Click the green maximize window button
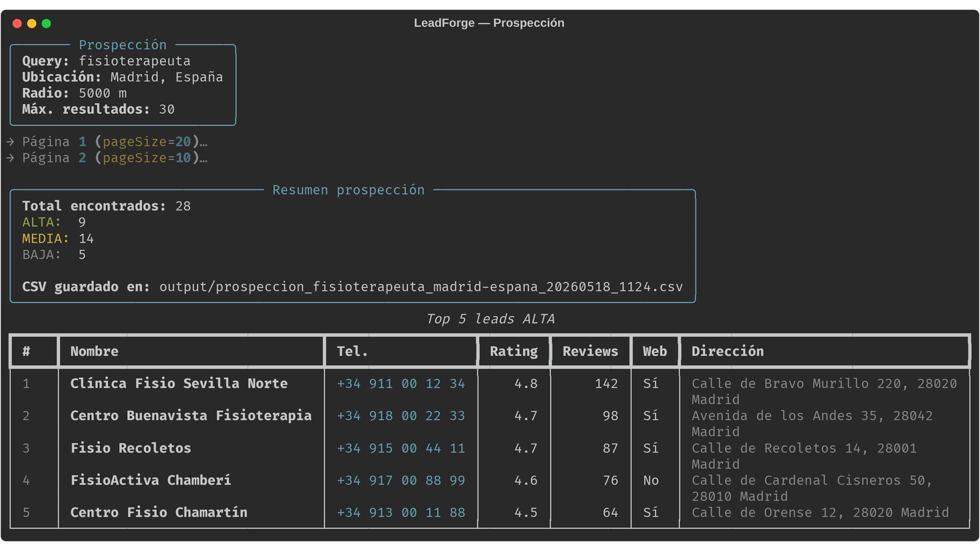This screenshot has height=551, width=980. click(47, 23)
